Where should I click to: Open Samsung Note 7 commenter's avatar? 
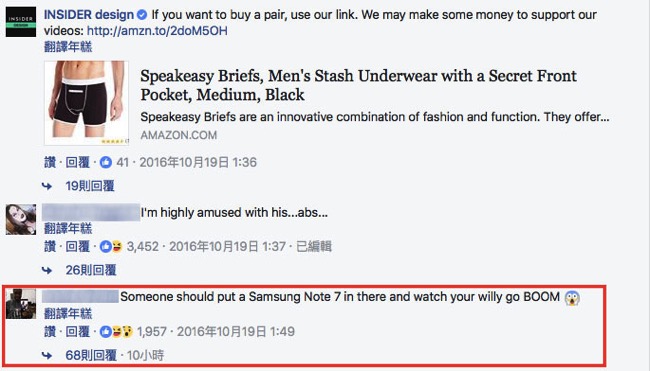coord(21,304)
